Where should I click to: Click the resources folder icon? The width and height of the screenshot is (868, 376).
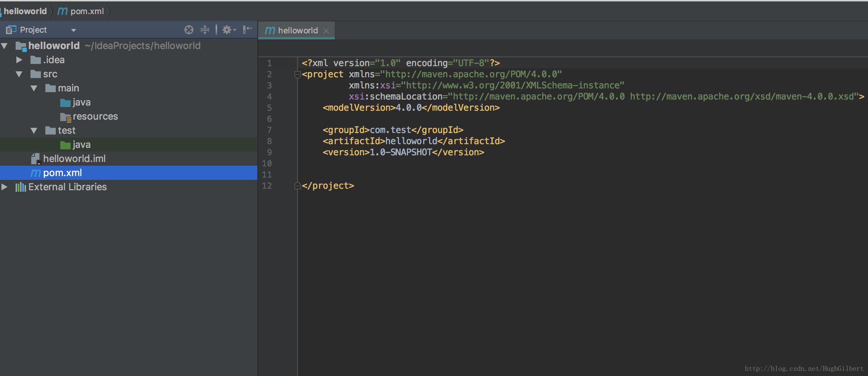(x=65, y=117)
